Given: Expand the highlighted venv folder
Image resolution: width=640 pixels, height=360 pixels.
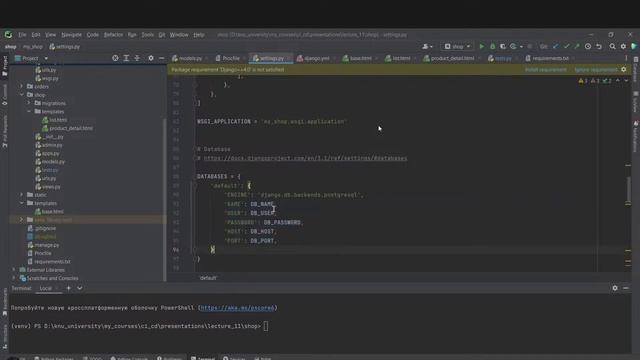Looking at the screenshot, I should pos(22,220).
